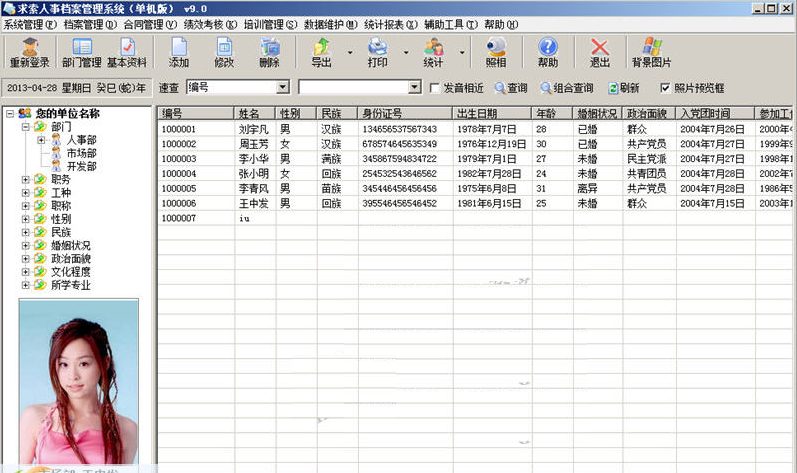Screen dimensions: 797x473
Task: Open the 编号 search field dropdown
Action: coord(283,88)
